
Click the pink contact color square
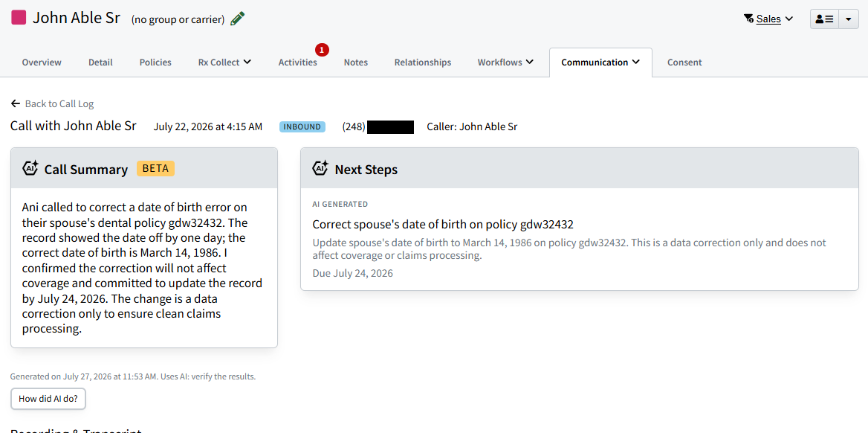[x=19, y=17]
